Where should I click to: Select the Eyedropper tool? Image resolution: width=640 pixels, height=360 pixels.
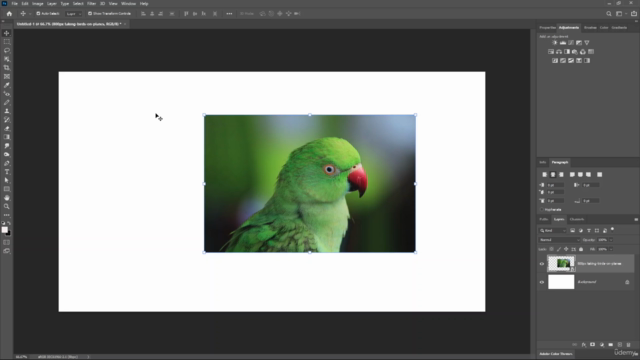click(x=7, y=85)
